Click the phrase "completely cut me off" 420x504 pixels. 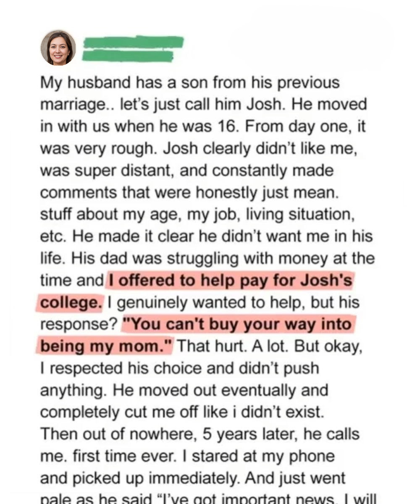tap(118, 412)
